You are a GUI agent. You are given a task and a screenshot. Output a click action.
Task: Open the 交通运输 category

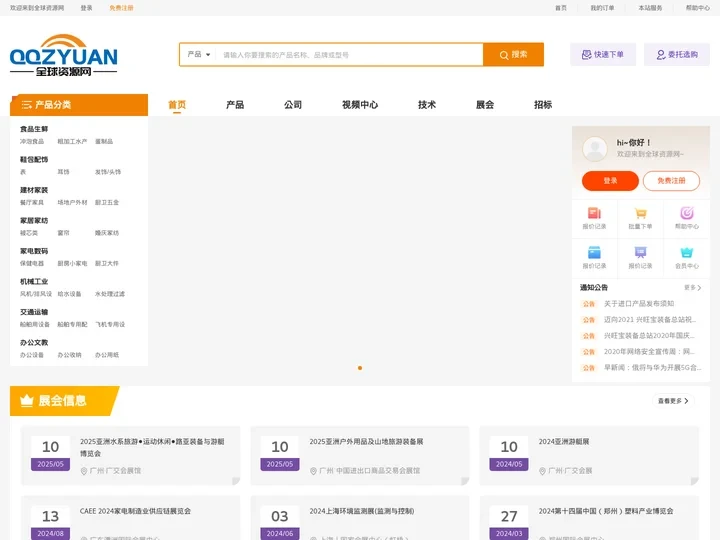[x=34, y=312]
